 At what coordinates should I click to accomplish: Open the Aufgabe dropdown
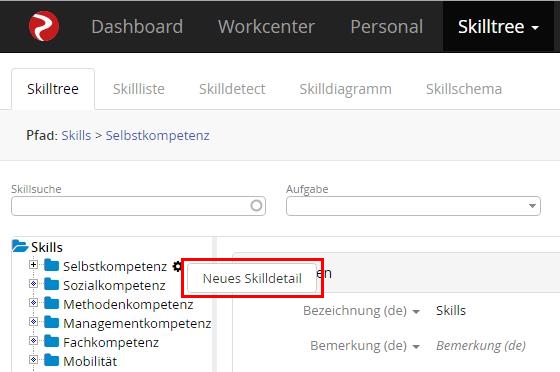click(x=413, y=206)
